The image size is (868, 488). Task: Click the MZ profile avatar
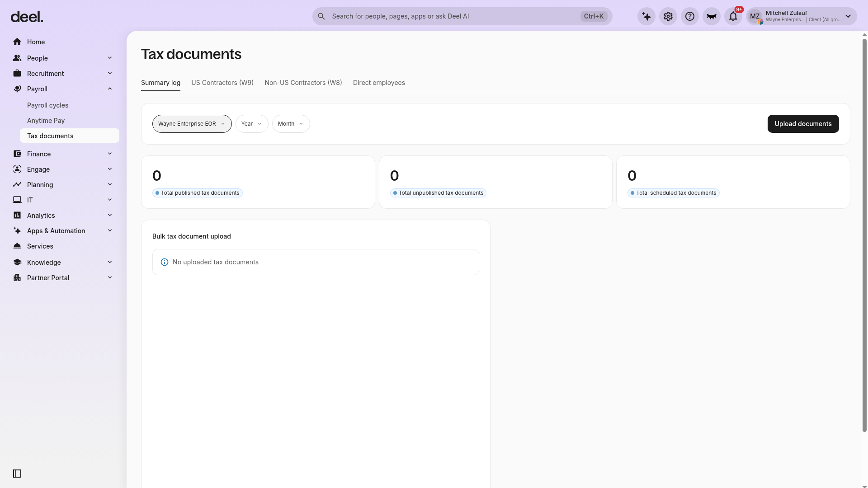(755, 16)
